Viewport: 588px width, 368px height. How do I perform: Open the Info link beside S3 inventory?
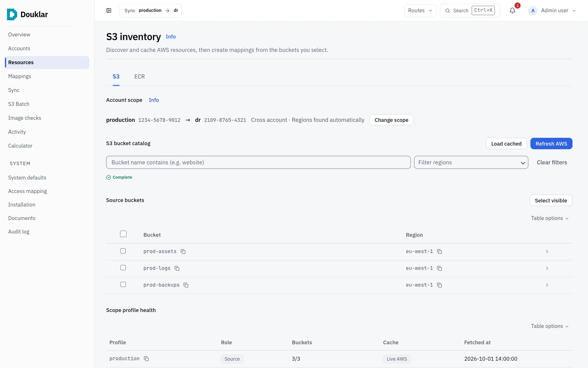point(170,37)
